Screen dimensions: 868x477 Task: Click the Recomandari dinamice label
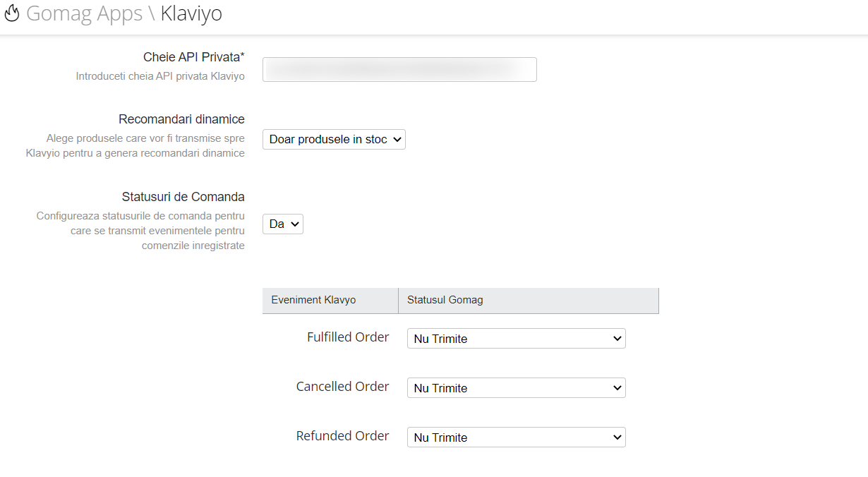(x=182, y=119)
